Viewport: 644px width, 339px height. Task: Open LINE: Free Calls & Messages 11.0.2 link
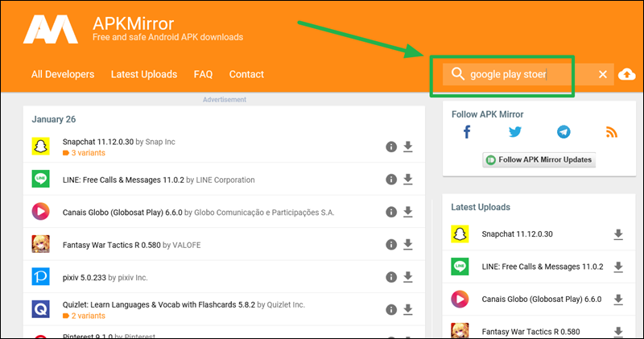pyautogui.click(x=123, y=180)
